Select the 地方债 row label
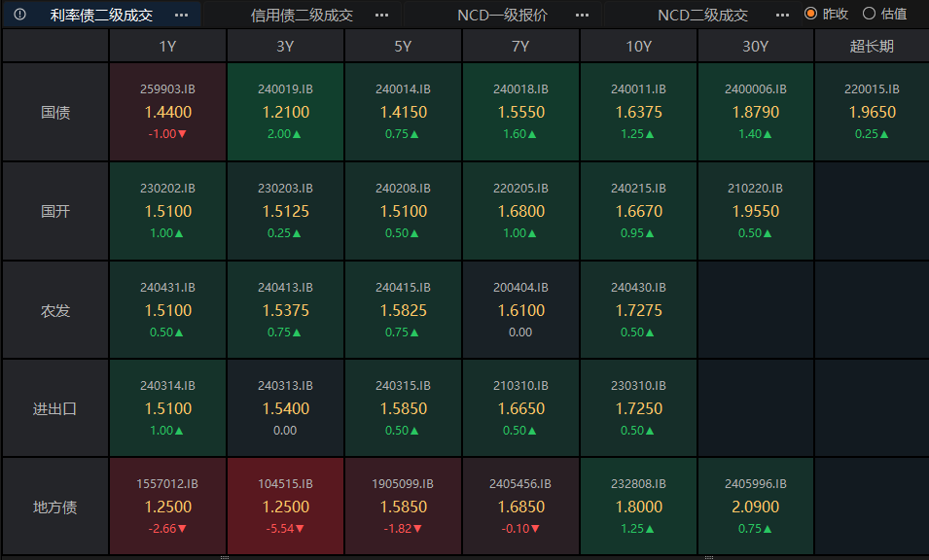Viewport: 929px width, 560px height. click(x=55, y=507)
